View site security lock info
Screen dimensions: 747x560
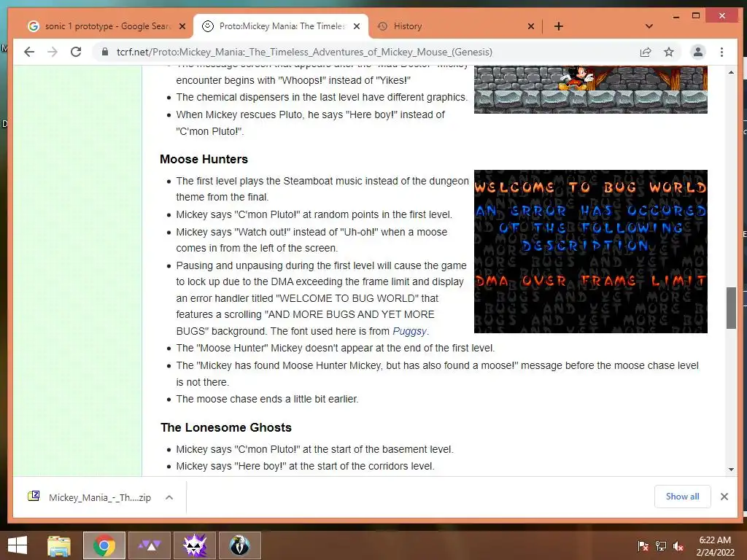click(x=105, y=52)
